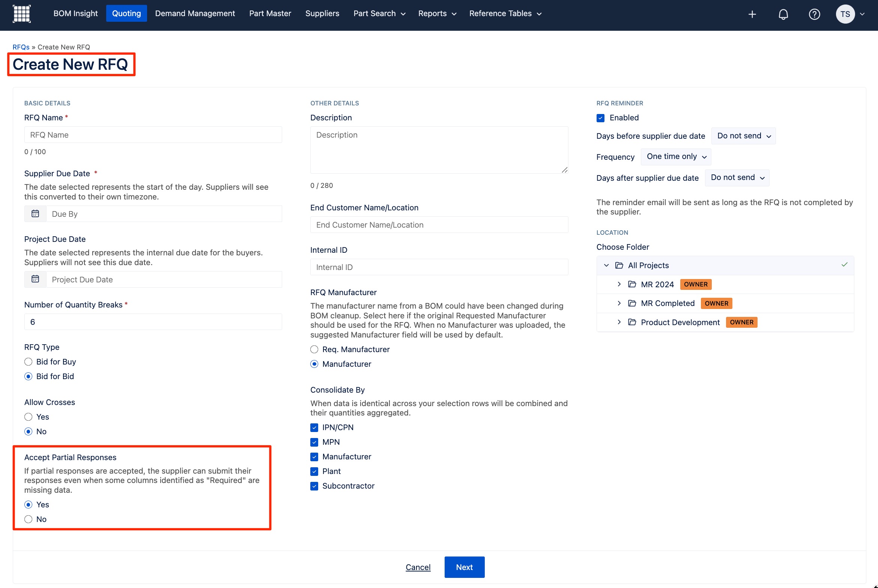878x588 pixels.
Task: Click into the RFQ Name field
Action: pos(153,135)
